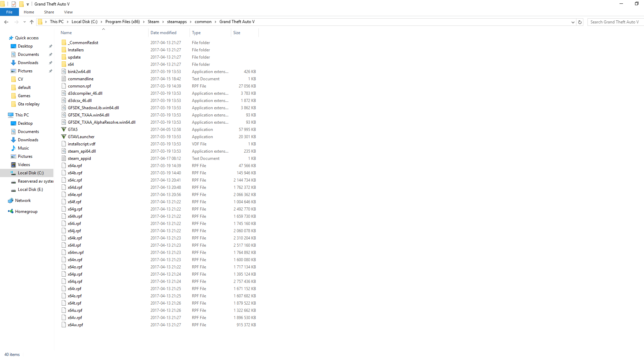
Task: Select the d3dcsx_46.dll file
Action: [x=80, y=101]
